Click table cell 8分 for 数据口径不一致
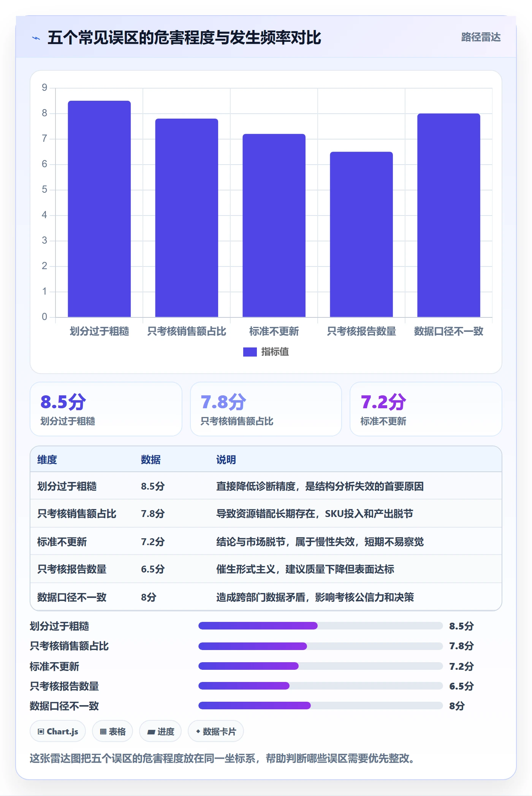Viewport: 532px width, 796px height. point(149,597)
